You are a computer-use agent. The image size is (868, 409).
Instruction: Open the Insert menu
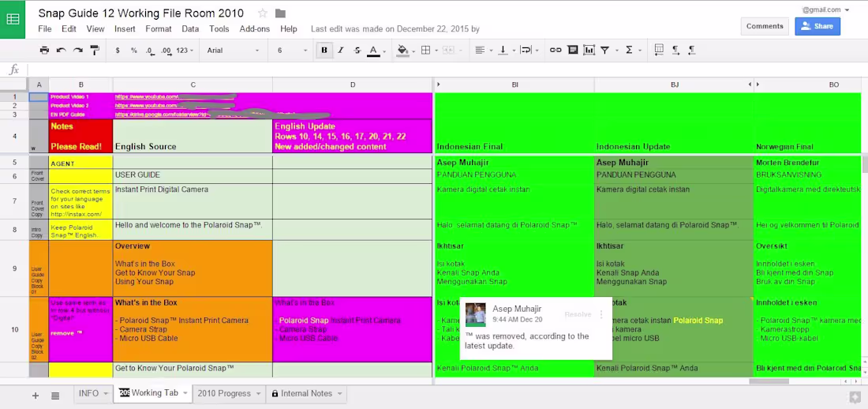point(125,28)
